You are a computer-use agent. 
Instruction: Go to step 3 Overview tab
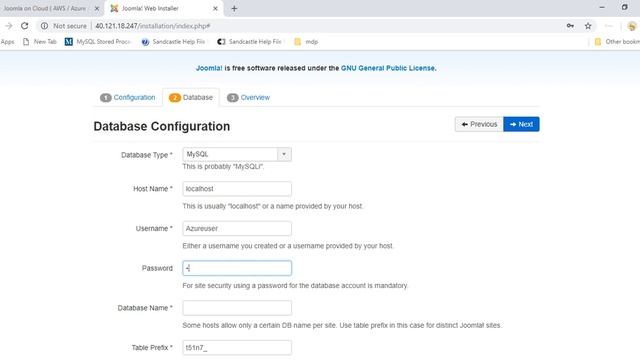tap(249, 98)
